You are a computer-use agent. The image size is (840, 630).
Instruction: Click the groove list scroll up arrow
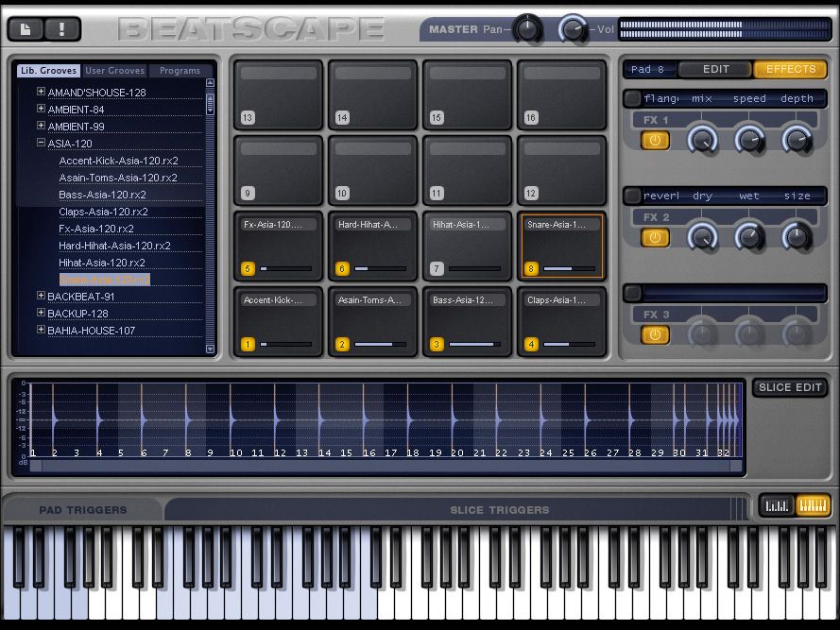pyautogui.click(x=210, y=83)
